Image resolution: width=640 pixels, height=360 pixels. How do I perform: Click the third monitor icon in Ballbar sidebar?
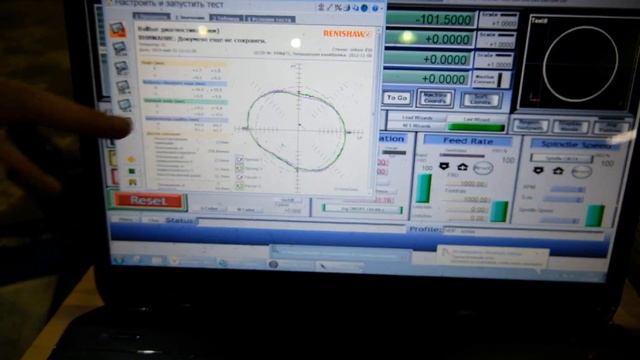(x=121, y=67)
